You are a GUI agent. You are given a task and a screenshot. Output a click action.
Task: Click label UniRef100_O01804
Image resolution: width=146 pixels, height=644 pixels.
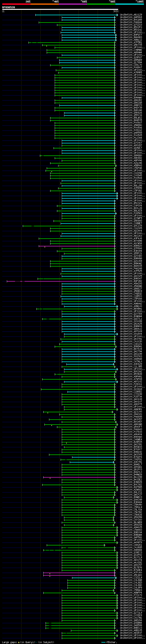131,334
